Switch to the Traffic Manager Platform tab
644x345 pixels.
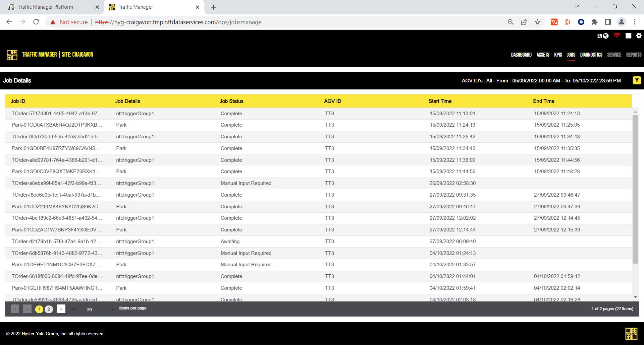tap(50, 7)
